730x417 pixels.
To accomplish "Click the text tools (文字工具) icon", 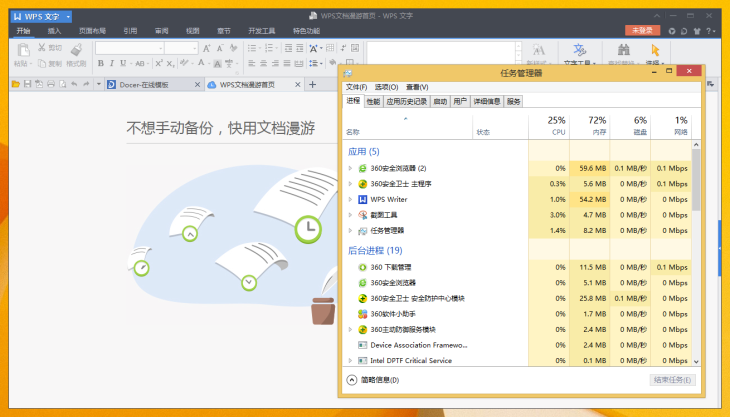I will (x=579, y=49).
